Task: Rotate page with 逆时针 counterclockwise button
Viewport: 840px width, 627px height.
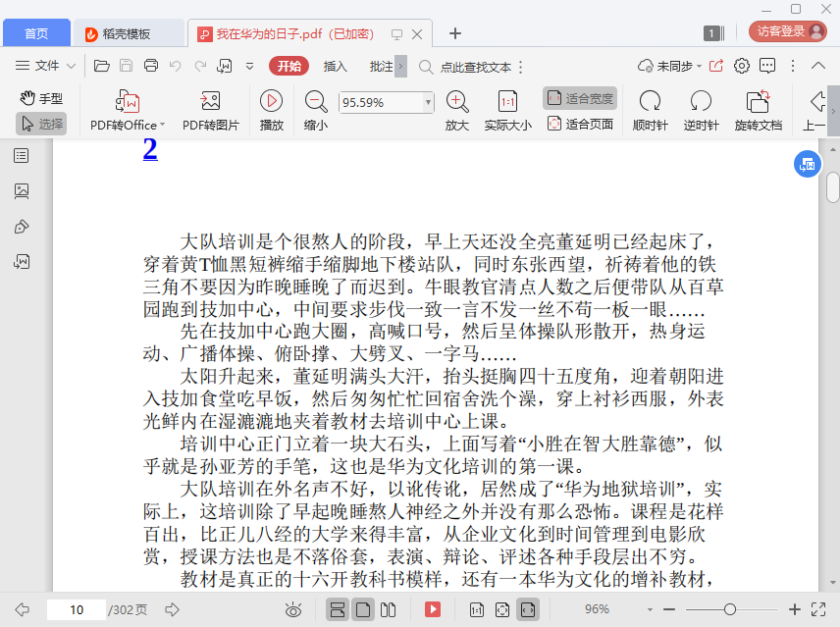Action: tap(701, 110)
